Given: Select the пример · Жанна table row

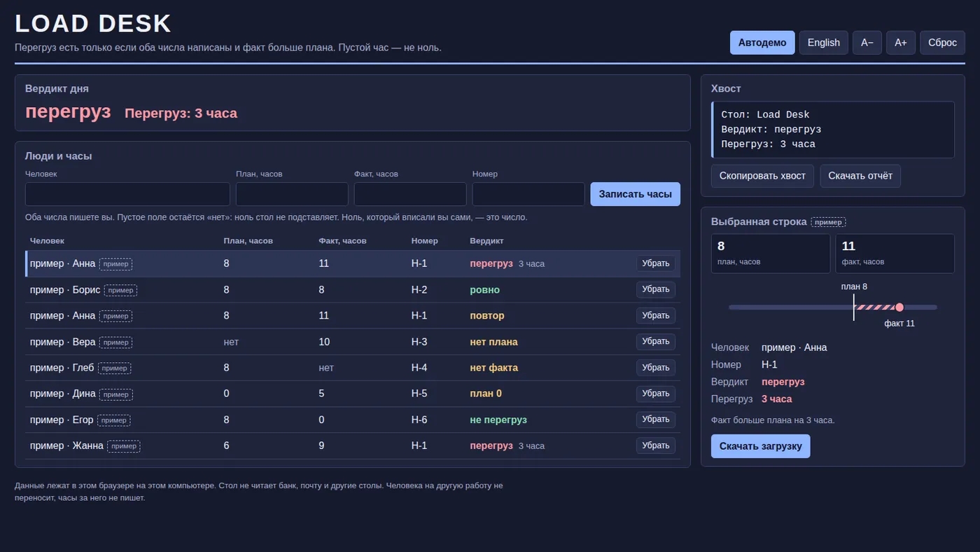Looking at the screenshot, I should pos(353,446).
